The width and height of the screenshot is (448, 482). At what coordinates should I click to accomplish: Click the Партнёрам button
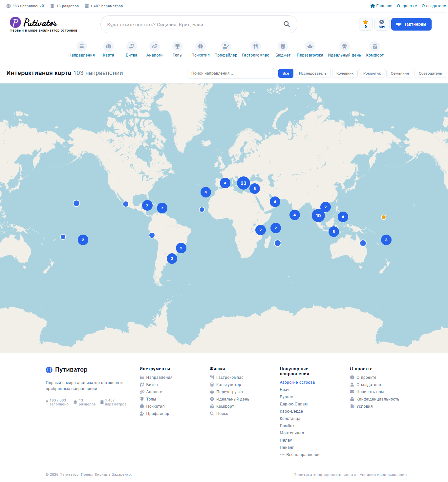point(411,24)
